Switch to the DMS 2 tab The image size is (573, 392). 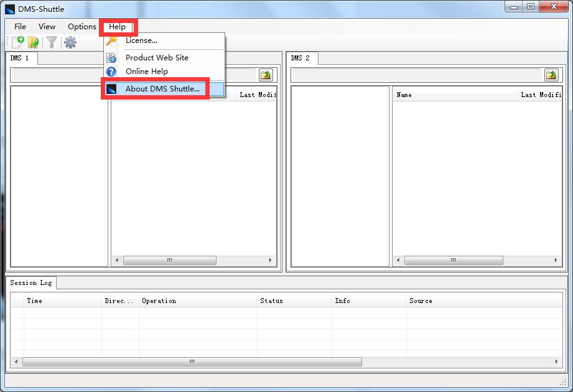click(x=301, y=58)
